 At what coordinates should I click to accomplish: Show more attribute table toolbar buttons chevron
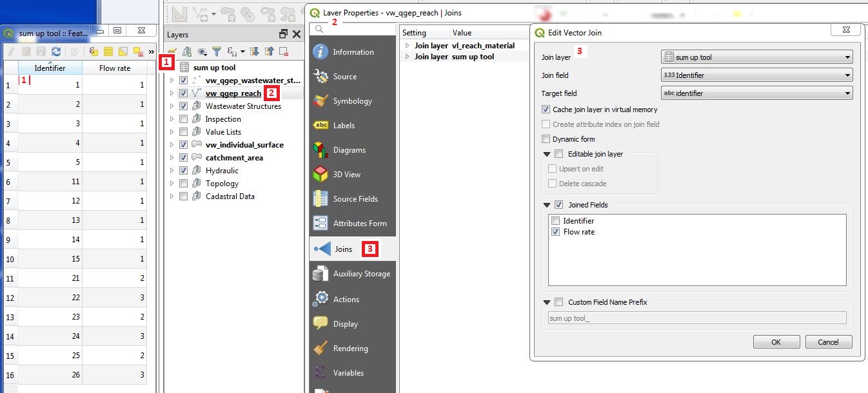click(151, 52)
